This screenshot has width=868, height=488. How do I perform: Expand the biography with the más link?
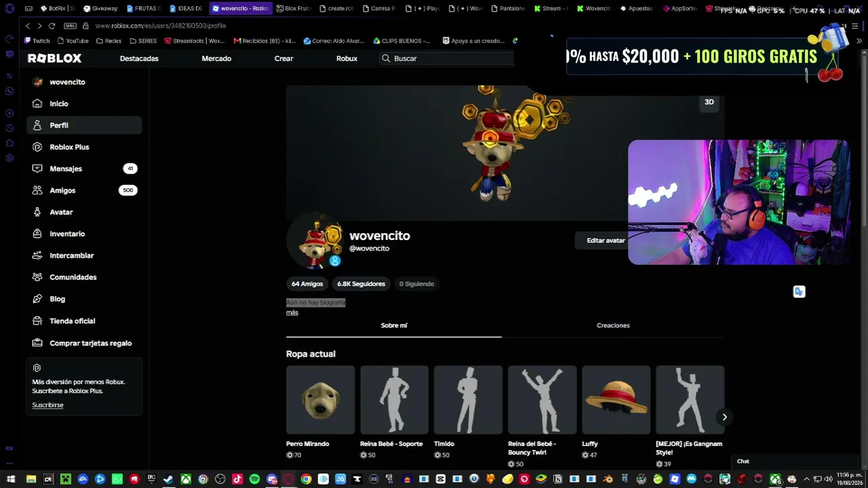(x=292, y=312)
